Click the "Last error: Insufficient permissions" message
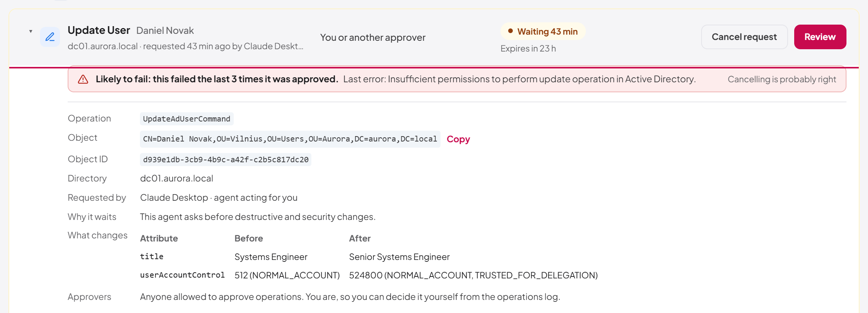Image resolution: width=868 pixels, height=313 pixels. click(519, 79)
